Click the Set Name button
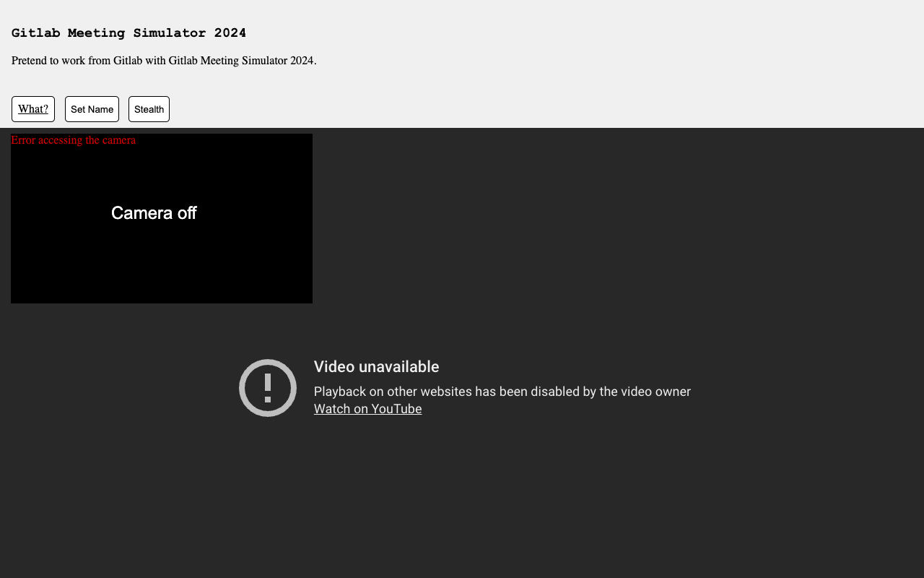This screenshot has width=924, height=578. click(x=92, y=109)
